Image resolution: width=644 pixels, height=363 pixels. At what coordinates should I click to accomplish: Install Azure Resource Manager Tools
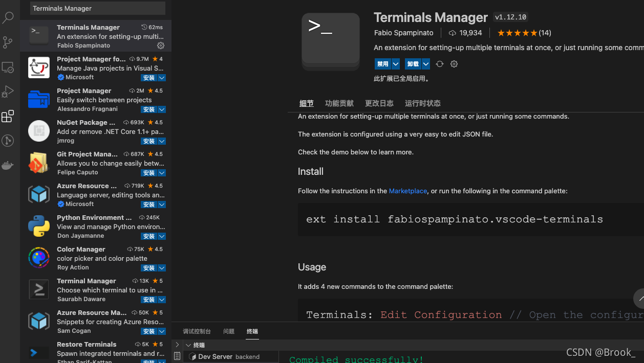(x=149, y=205)
